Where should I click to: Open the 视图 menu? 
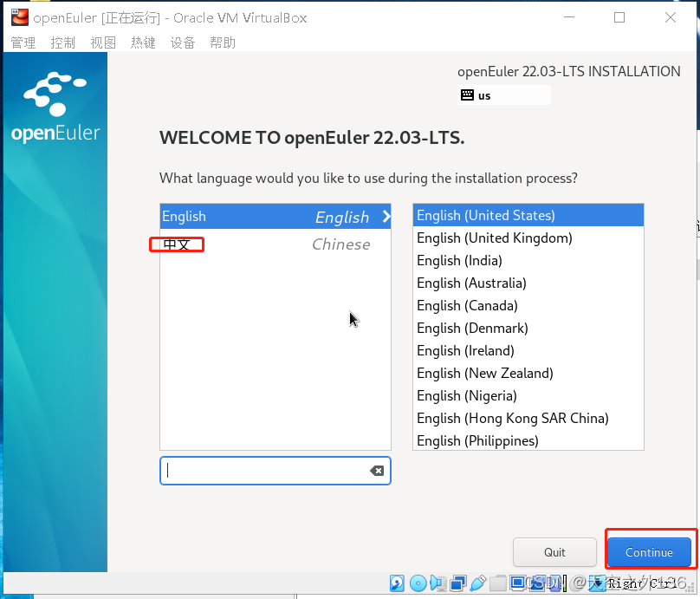click(103, 42)
